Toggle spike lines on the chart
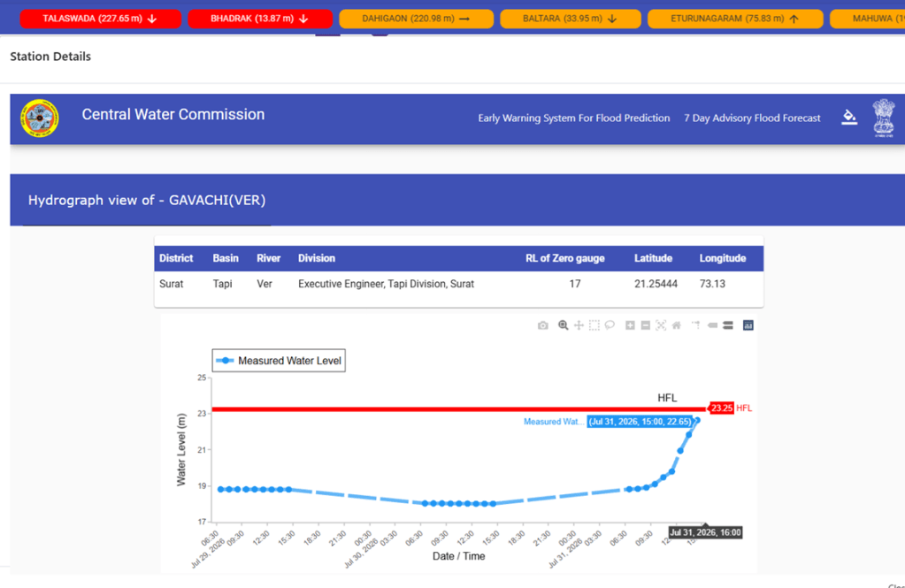Image resolution: width=905 pixels, height=588 pixels. click(x=696, y=325)
